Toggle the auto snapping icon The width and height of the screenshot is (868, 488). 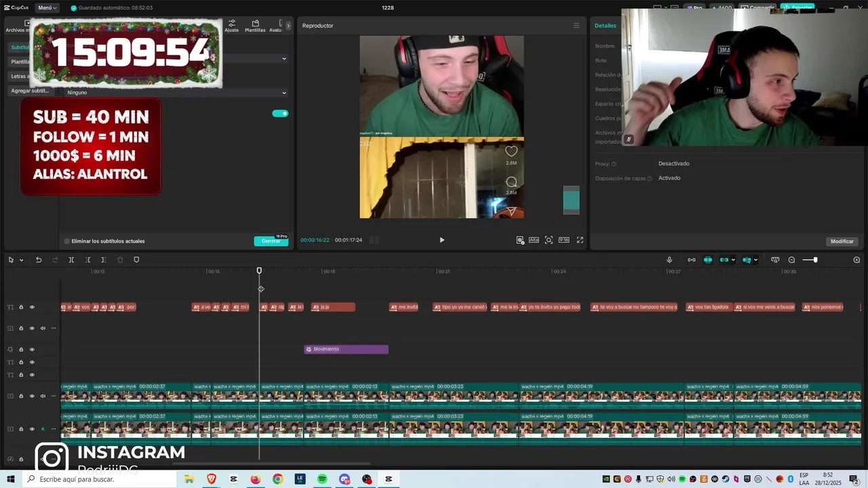(x=708, y=260)
